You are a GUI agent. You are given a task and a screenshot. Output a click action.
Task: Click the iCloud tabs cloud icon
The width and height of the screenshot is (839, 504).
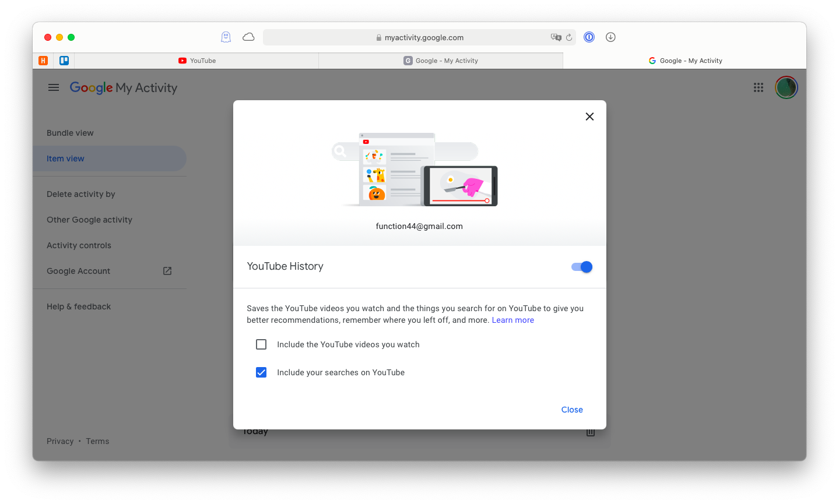(x=248, y=36)
